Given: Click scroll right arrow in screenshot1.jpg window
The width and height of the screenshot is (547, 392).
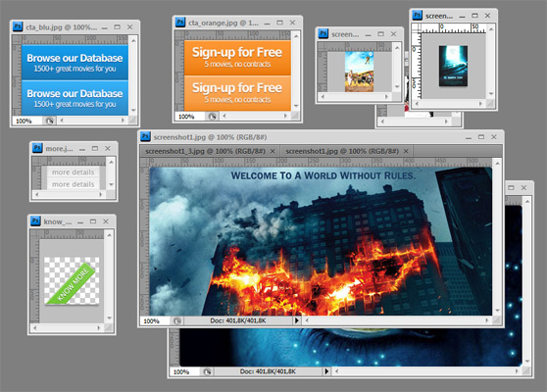Looking at the screenshot, I should click(x=487, y=320).
